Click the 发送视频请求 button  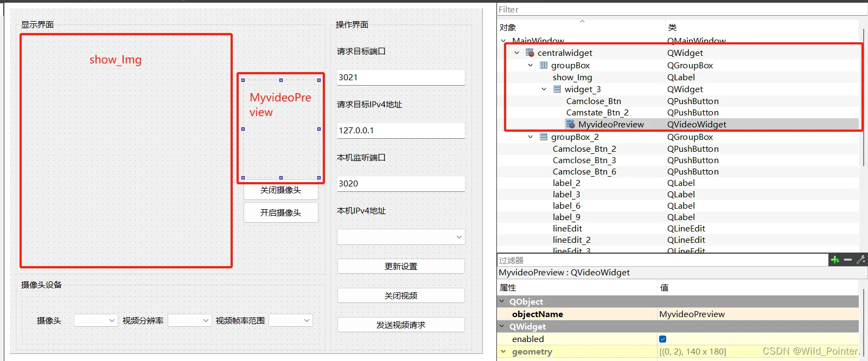401,325
